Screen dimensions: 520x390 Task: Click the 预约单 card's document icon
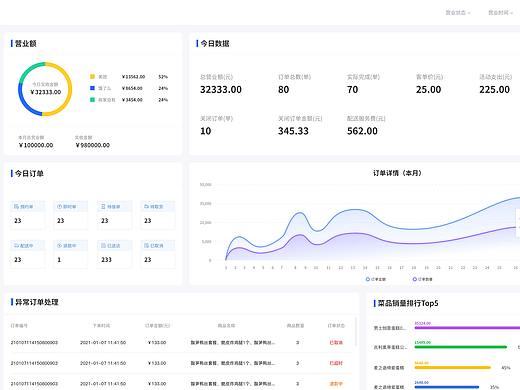16,207
